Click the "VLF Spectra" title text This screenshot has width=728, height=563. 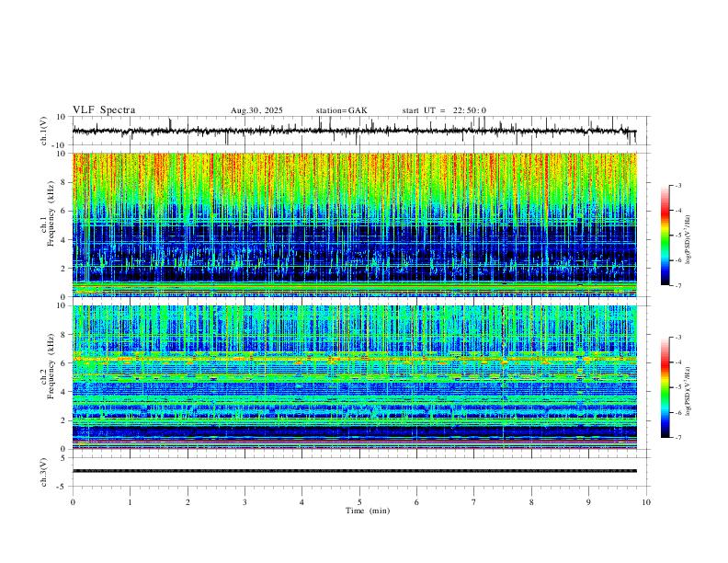click(104, 110)
